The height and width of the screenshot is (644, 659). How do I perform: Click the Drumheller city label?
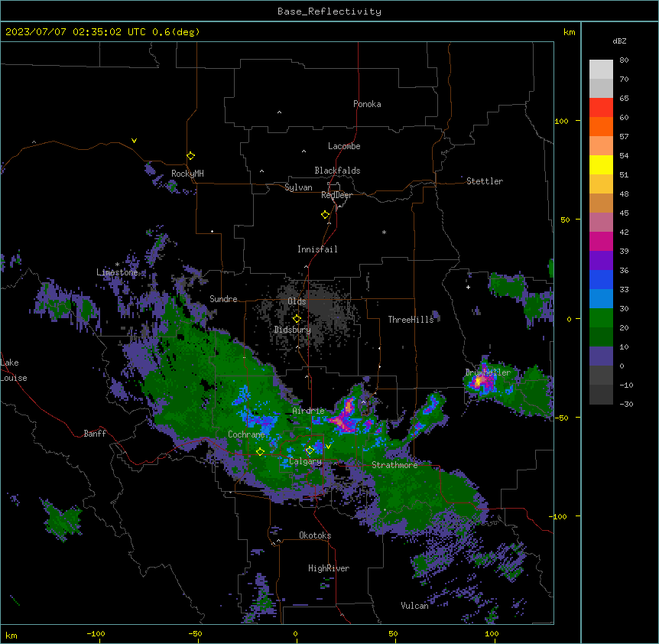tap(488, 372)
